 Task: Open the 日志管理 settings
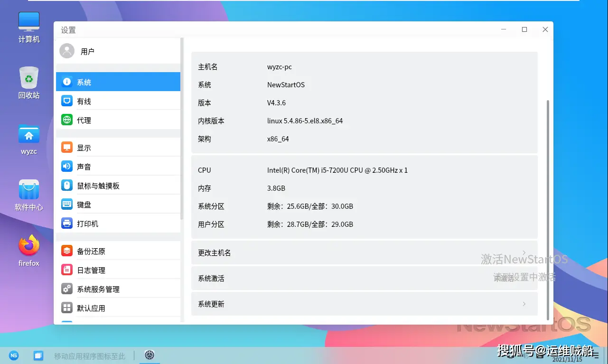tap(118, 270)
